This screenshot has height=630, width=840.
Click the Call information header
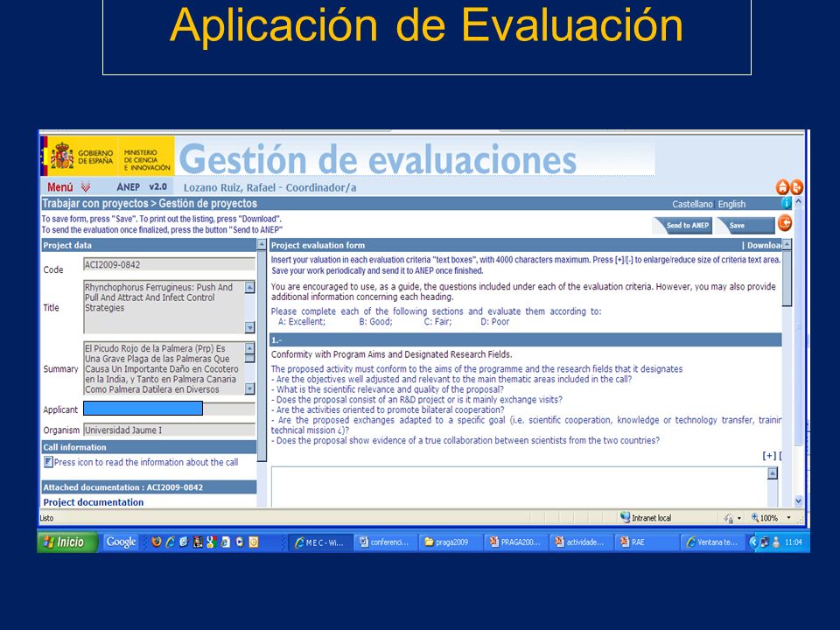[x=149, y=447]
